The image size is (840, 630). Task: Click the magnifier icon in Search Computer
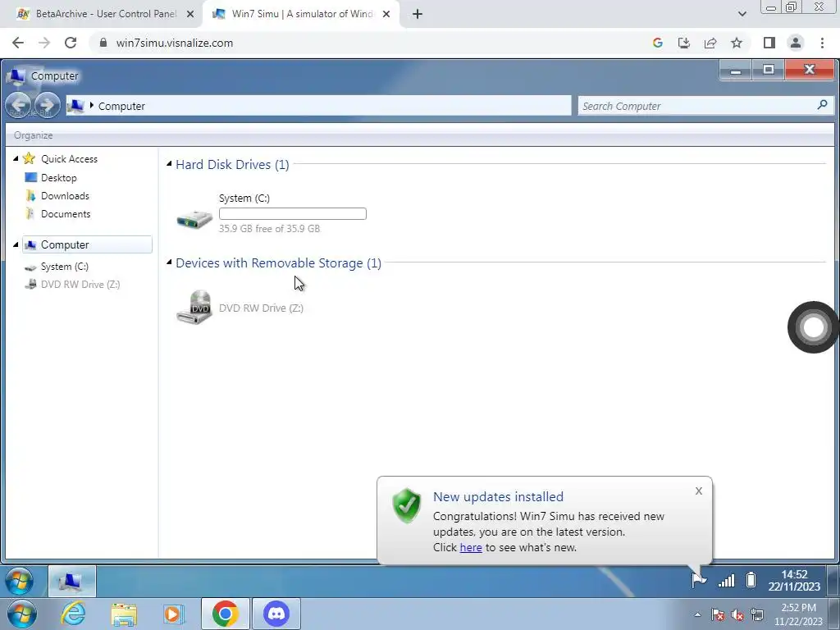tap(822, 105)
